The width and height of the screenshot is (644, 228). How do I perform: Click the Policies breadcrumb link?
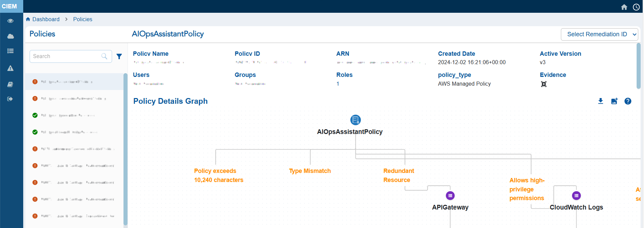tap(82, 19)
